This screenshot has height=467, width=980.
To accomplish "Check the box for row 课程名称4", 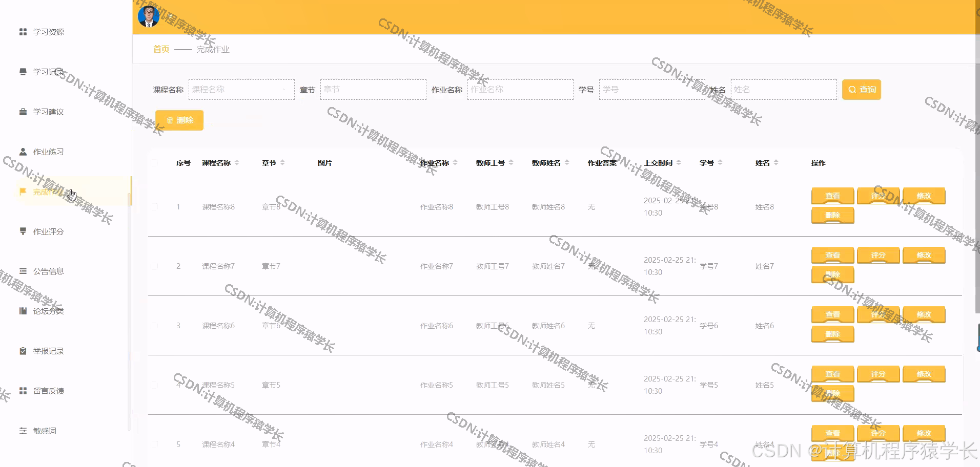I will coord(154,444).
